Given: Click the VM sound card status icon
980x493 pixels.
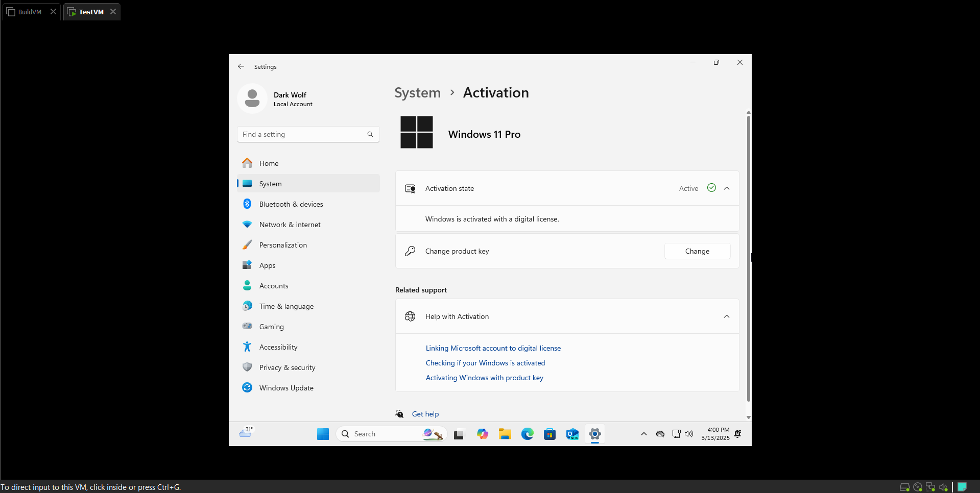Looking at the screenshot, I should pos(943,487).
